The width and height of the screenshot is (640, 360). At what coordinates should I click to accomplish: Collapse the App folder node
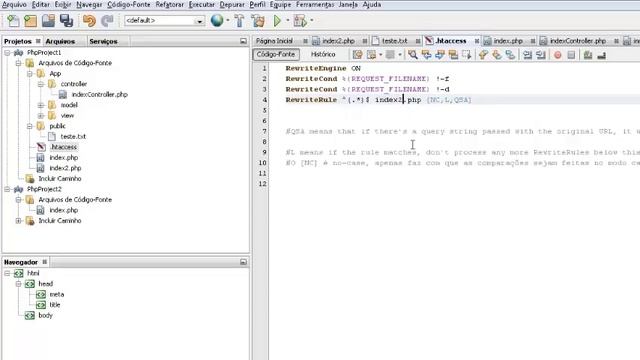click(29, 74)
